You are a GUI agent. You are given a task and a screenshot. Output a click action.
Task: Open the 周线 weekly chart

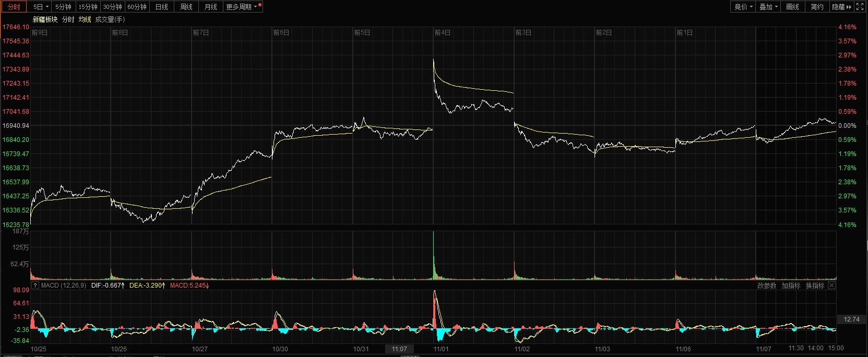point(186,7)
